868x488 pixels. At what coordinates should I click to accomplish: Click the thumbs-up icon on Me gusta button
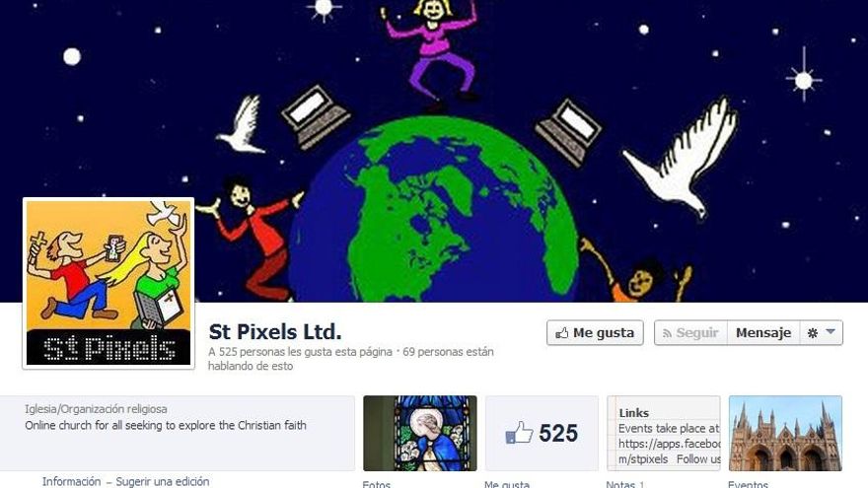[562, 332]
